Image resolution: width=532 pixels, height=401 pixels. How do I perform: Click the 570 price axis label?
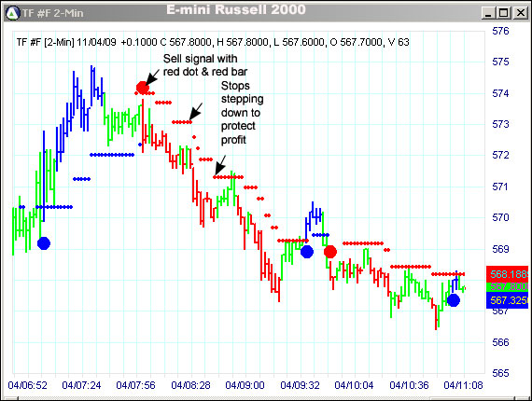click(500, 217)
